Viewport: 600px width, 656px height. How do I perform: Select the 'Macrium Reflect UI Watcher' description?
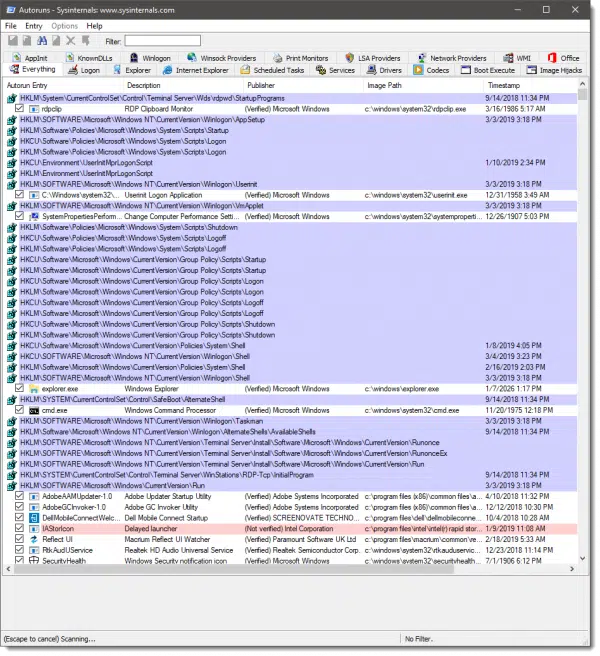[167, 540]
